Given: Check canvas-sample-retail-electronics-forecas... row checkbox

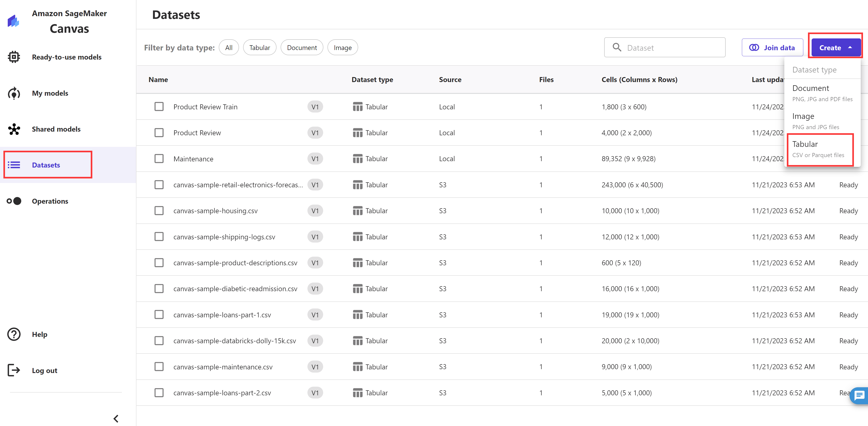Looking at the screenshot, I should (159, 185).
